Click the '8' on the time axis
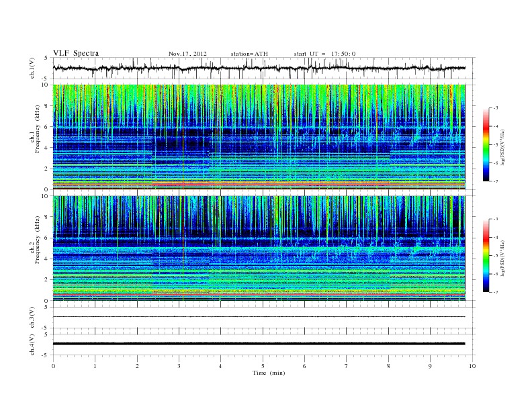Screen dimensions: 532x411 coord(388,366)
